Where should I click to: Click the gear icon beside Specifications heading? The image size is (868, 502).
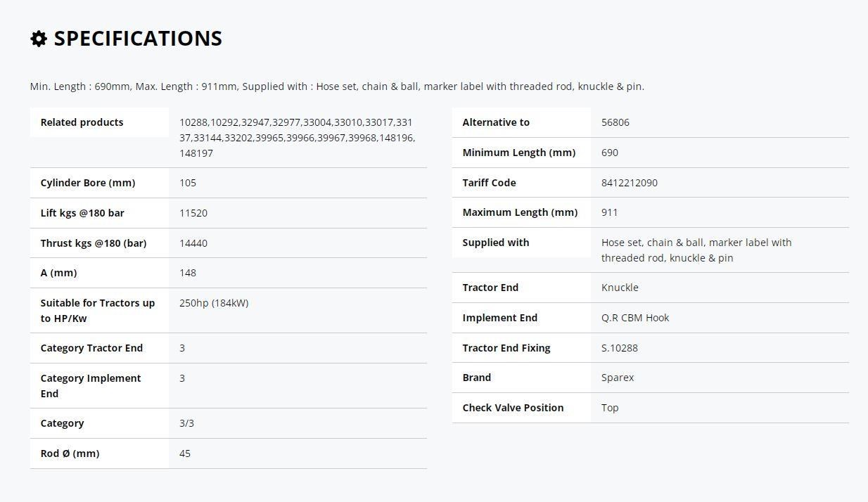coord(39,39)
